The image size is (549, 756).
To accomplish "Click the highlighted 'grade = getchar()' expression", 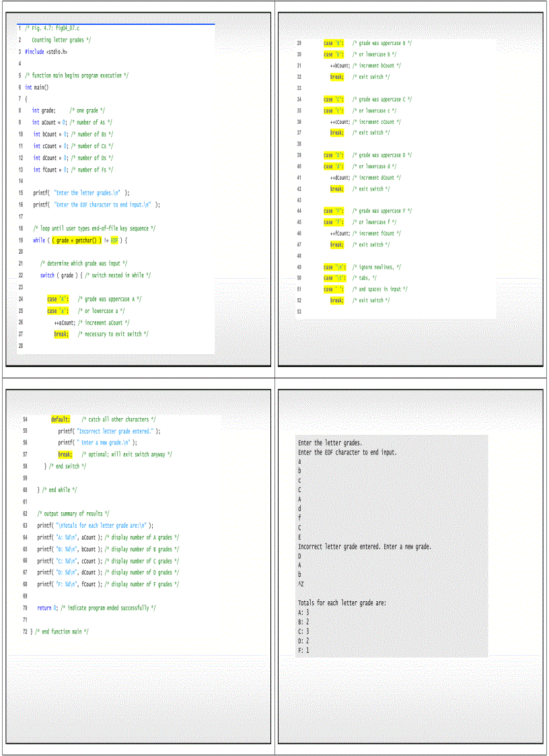I will pos(77,240).
